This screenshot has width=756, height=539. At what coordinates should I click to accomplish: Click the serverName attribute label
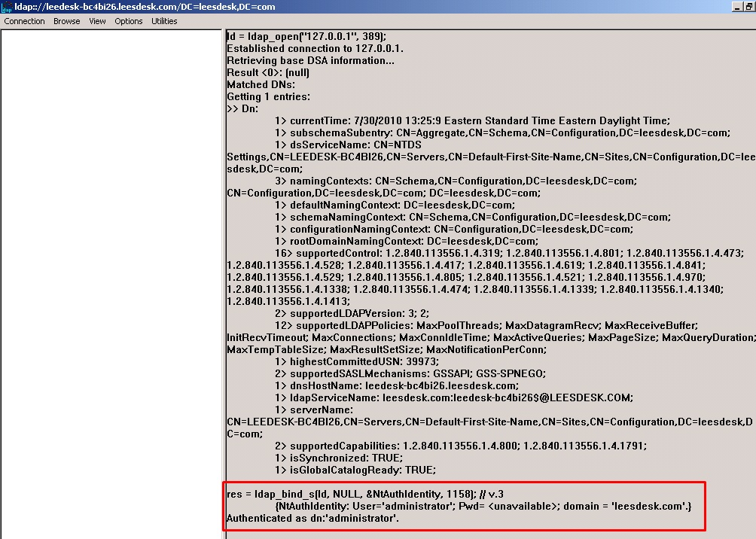point(314,410)
